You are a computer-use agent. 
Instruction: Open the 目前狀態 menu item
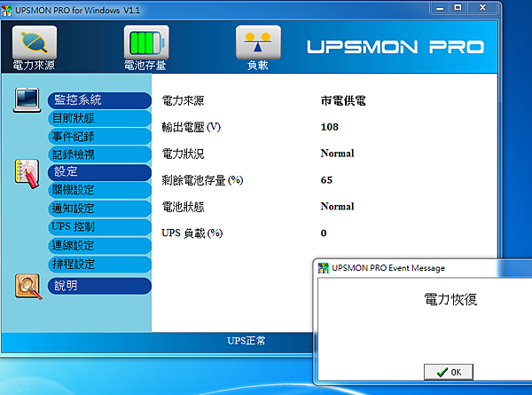[x=99, y=119]
